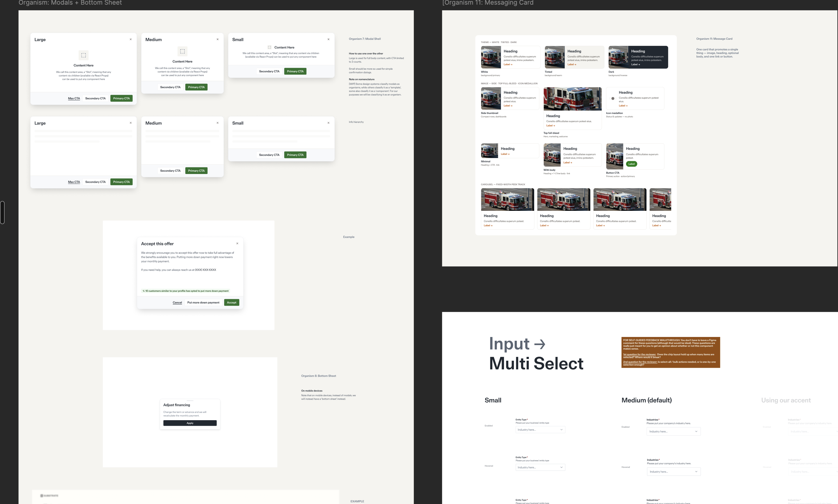Click green Label button in Button CTA card

pos(632,164)
